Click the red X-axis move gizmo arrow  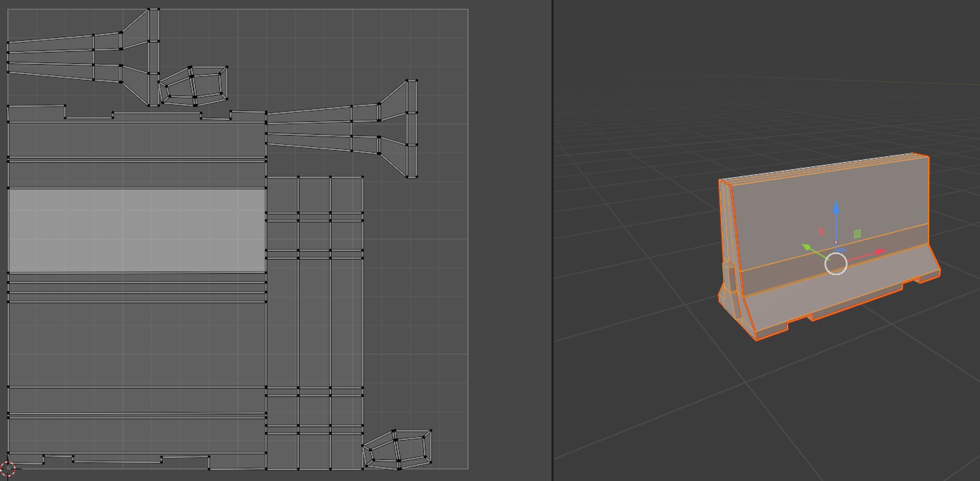[x=879, y=252]
